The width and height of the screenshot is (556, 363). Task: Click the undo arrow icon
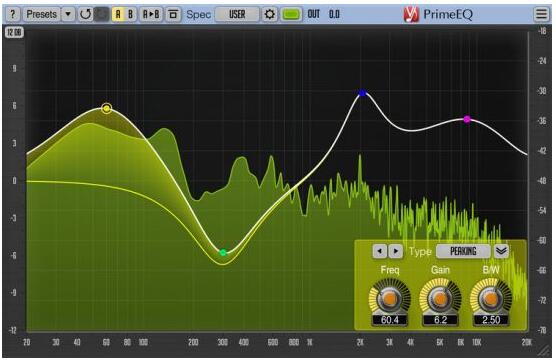85,14
